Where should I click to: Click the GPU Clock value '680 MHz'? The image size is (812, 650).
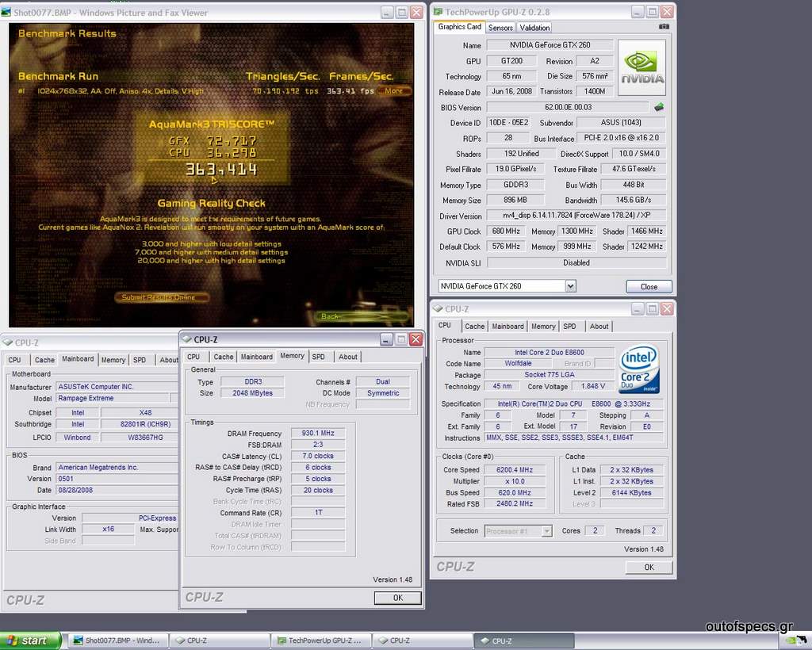point(506,231)
